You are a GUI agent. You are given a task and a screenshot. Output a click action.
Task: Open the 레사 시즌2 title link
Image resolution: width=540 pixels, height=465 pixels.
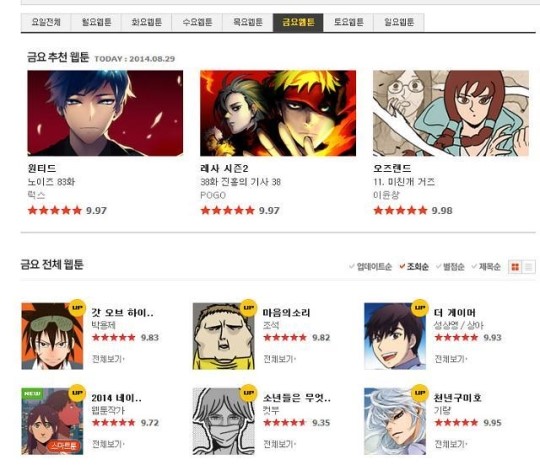click(x=224, y=168)
